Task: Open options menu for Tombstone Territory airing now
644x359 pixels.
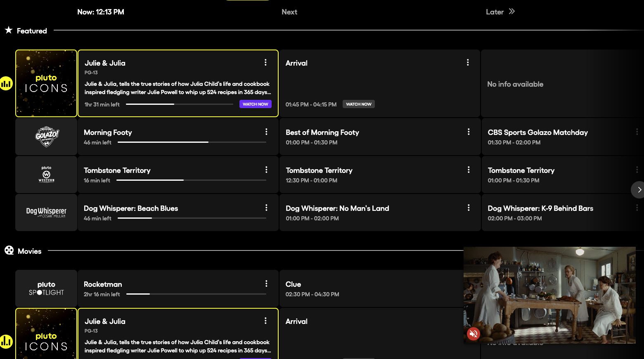Action: coord(266,170)
